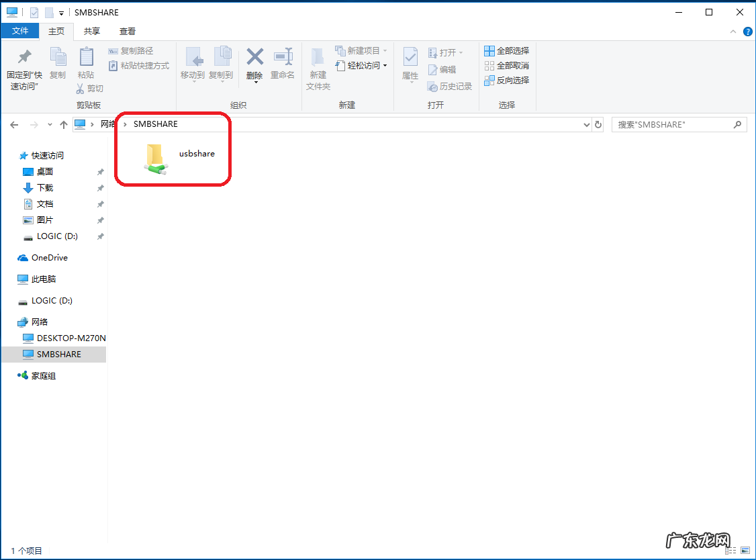This screenshot has width=756, height=560.
Task: Go forward with the right arrow
Action: coord(34,125)
